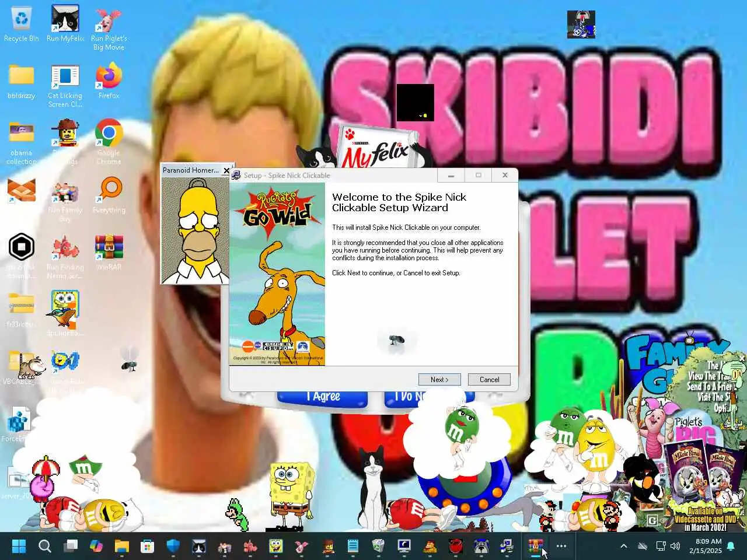Click the I Agree button behind the setup window
The image size is (747, 560).
click(323, 397)
